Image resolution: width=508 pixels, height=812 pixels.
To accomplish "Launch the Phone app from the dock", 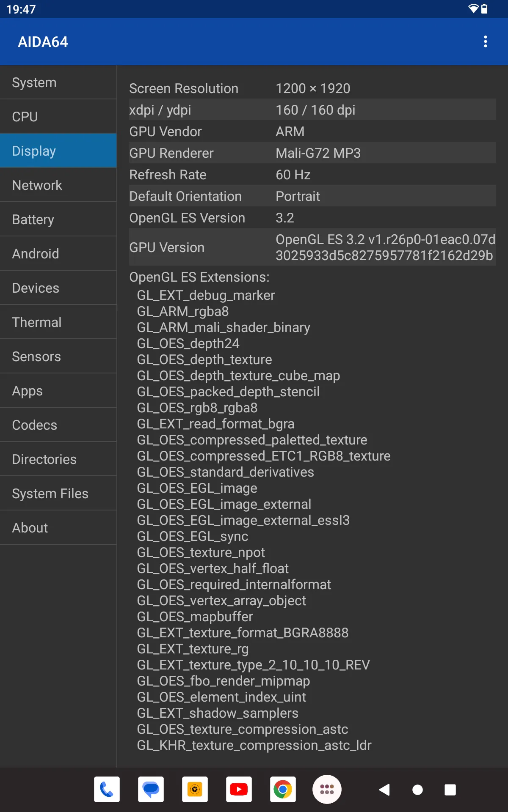I will (x=107, y=789).
